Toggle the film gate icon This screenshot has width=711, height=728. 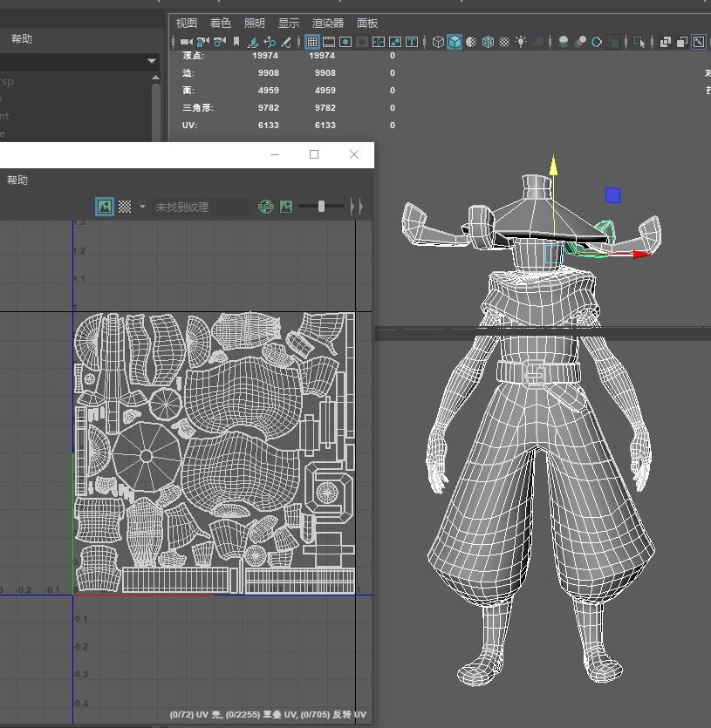[x=329, y=42]
